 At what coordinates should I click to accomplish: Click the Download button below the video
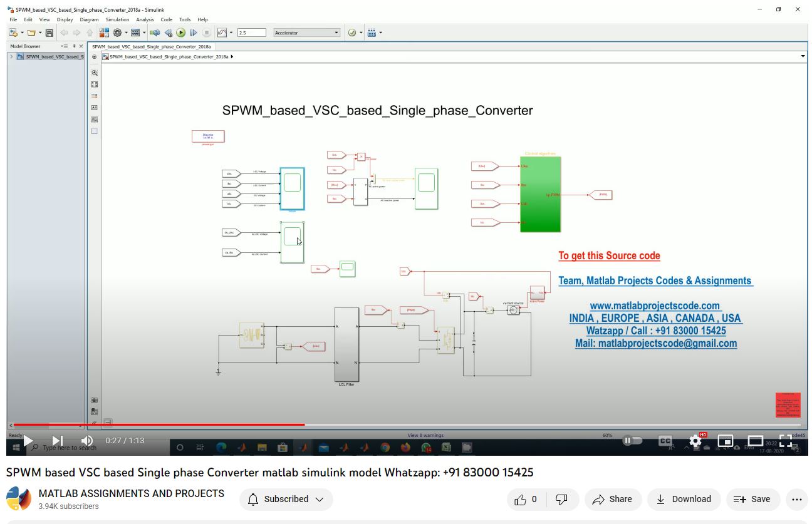684,499
